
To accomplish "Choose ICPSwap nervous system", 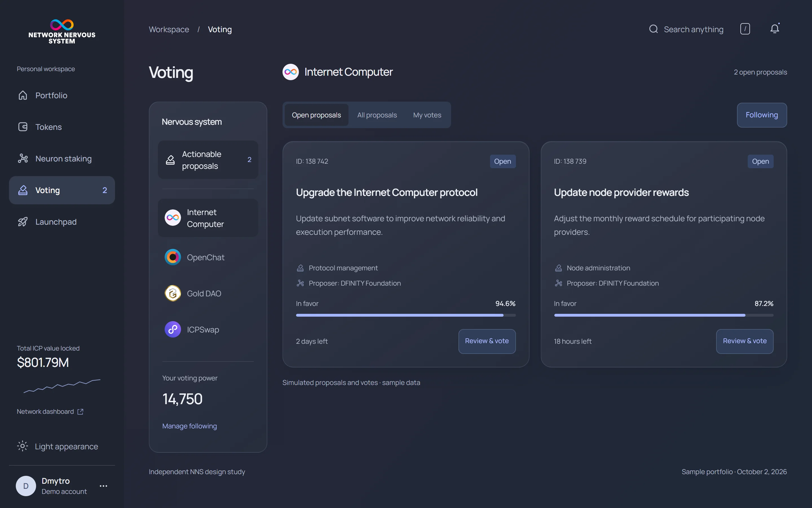I will [208, 329].
